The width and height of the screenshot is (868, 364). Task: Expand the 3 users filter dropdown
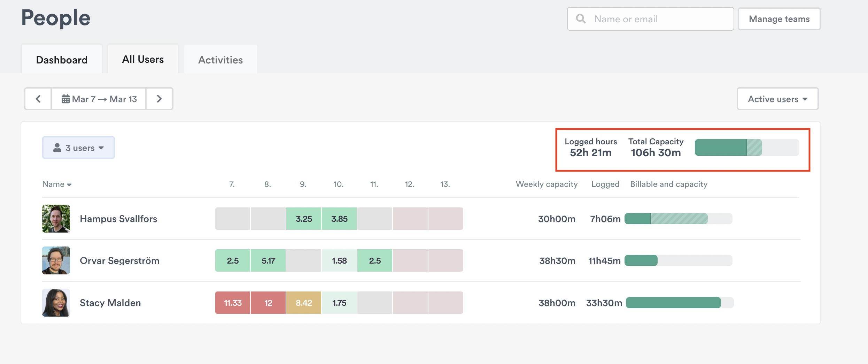click(x=78, y=148)
